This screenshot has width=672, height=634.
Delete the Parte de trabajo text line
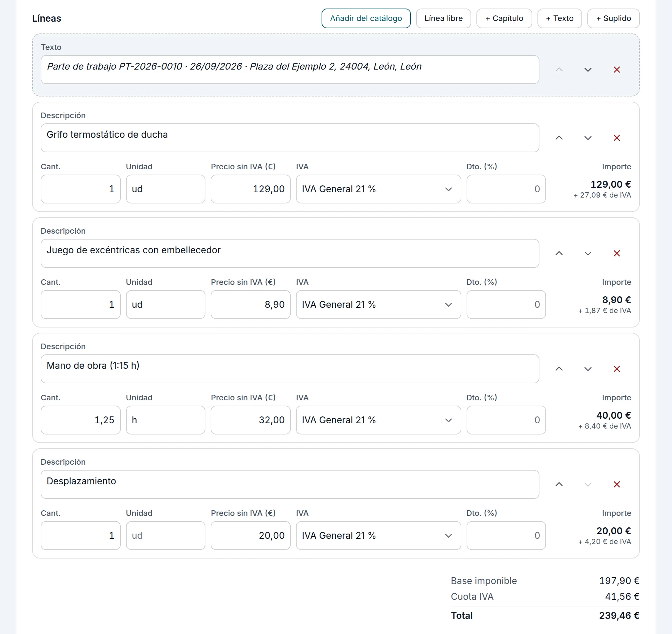point(617,70)
